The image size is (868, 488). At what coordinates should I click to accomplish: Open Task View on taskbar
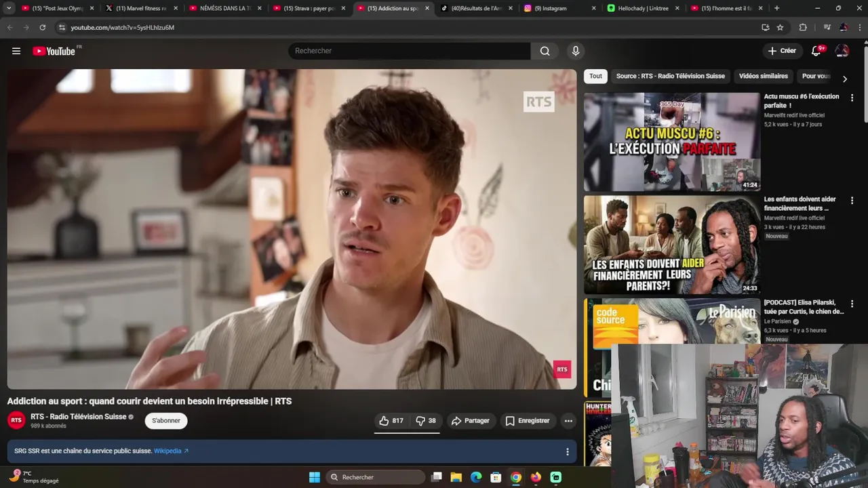click(437, 477)
